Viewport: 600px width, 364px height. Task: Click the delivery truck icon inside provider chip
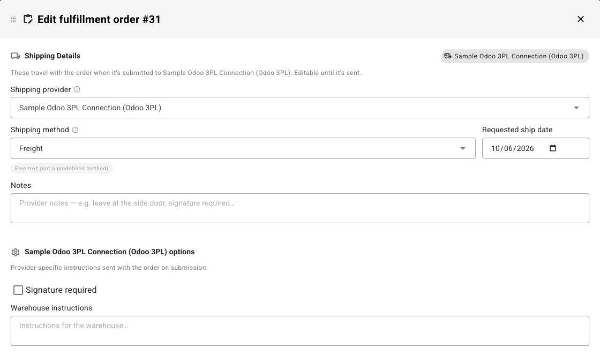448,56
